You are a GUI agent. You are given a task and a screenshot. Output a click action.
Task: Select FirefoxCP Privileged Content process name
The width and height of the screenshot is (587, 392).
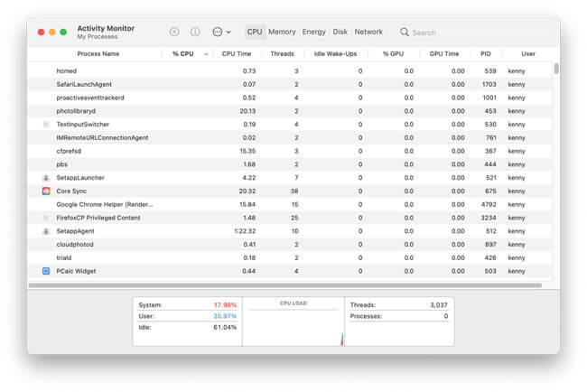click(x=98, y=218)
